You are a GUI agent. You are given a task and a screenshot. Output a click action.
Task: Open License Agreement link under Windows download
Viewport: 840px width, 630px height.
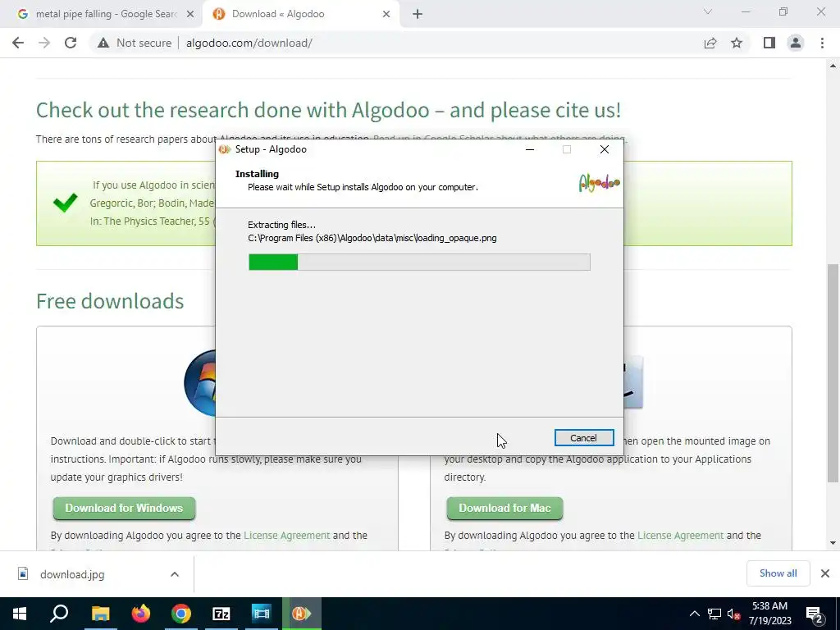point(286,535)
